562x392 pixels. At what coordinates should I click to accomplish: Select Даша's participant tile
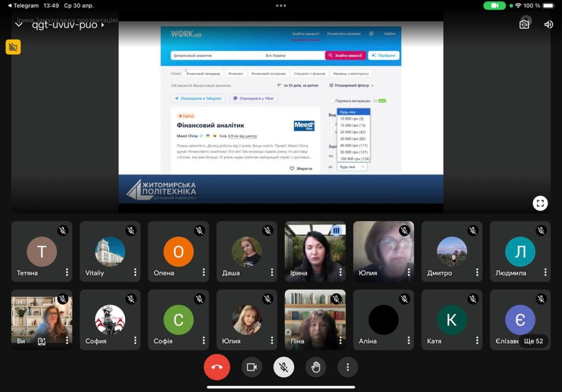pyautogui.click(x=247, y=251)
